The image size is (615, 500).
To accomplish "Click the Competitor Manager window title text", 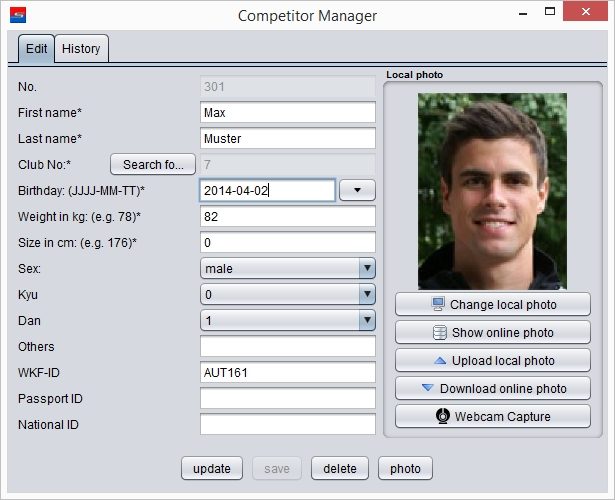I will coord(307,16).
